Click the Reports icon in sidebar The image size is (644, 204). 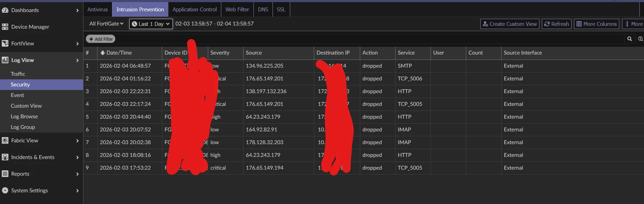[5, 174]
